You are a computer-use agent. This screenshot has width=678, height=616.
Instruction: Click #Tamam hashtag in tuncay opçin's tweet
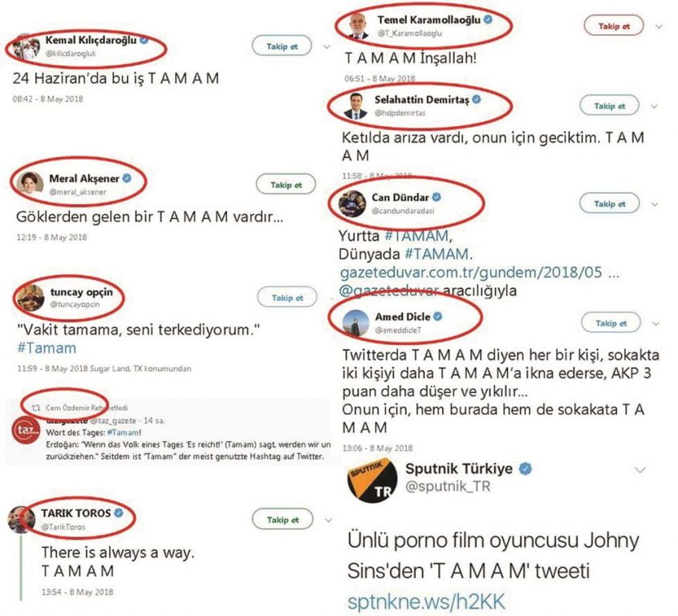pos(47,348)
